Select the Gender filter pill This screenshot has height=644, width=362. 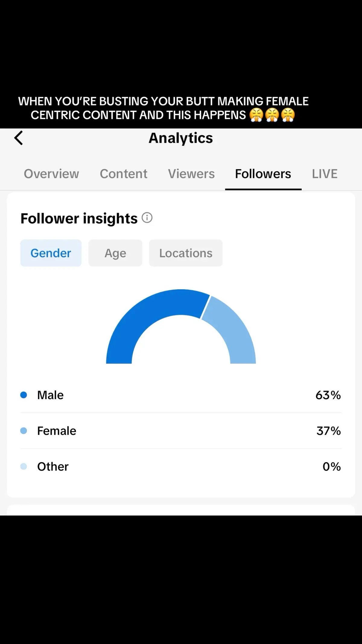click(x=51, y=253)
